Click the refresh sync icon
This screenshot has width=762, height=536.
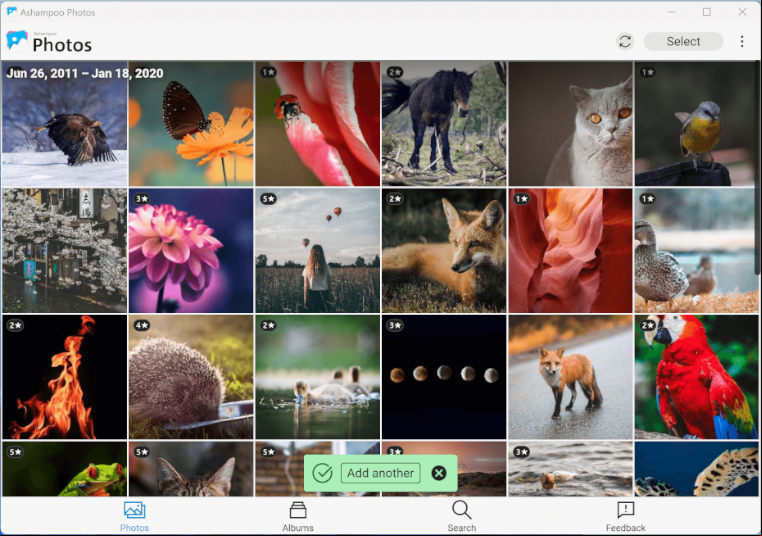click(625, 41)
